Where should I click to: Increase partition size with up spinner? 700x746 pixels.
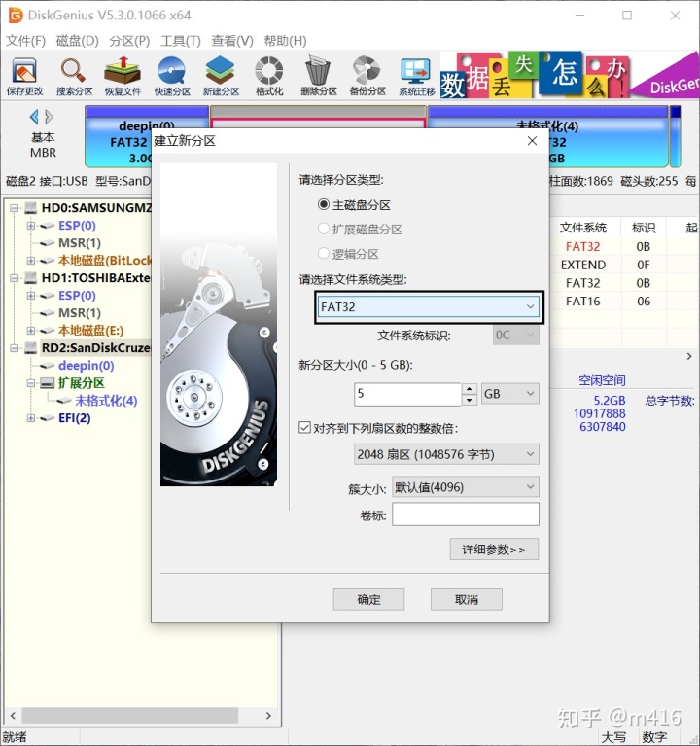(x=470, y=389)
